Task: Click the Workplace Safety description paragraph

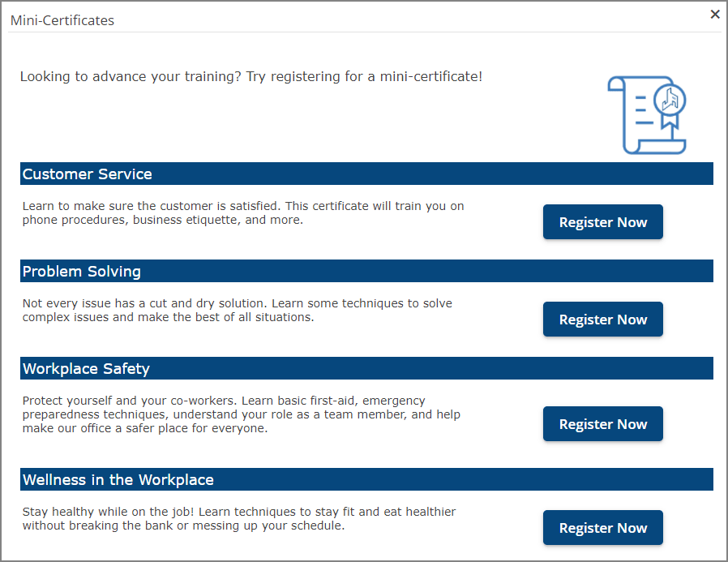Action: [x=241, y=414]
